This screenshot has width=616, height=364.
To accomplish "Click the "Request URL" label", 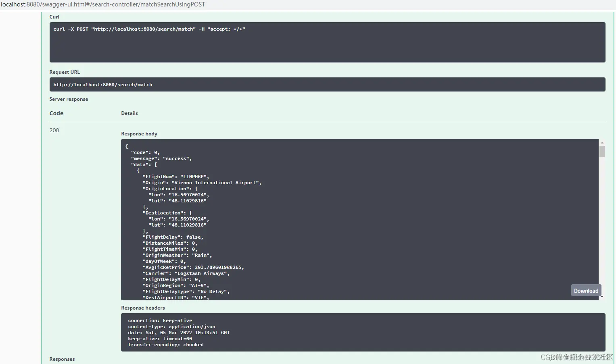I will tap(65, 72).
